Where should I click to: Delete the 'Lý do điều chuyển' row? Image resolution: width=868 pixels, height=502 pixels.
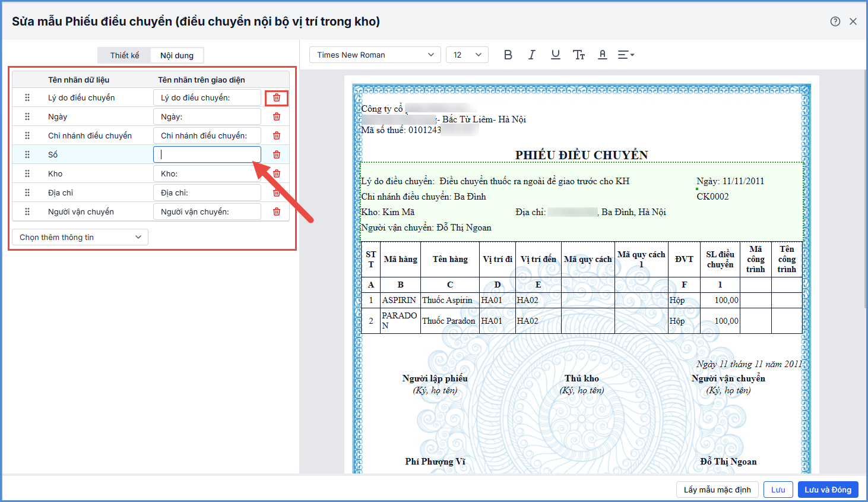277,97
